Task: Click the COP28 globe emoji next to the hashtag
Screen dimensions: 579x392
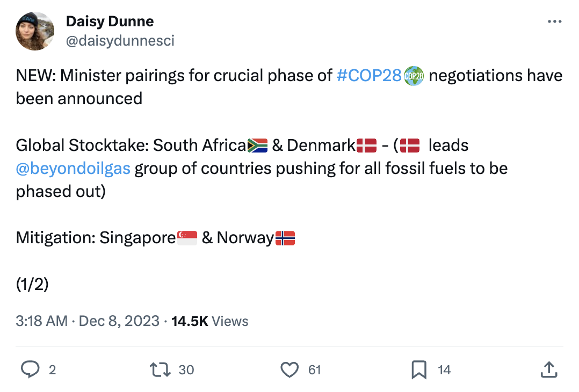Action: click(412, 75)
